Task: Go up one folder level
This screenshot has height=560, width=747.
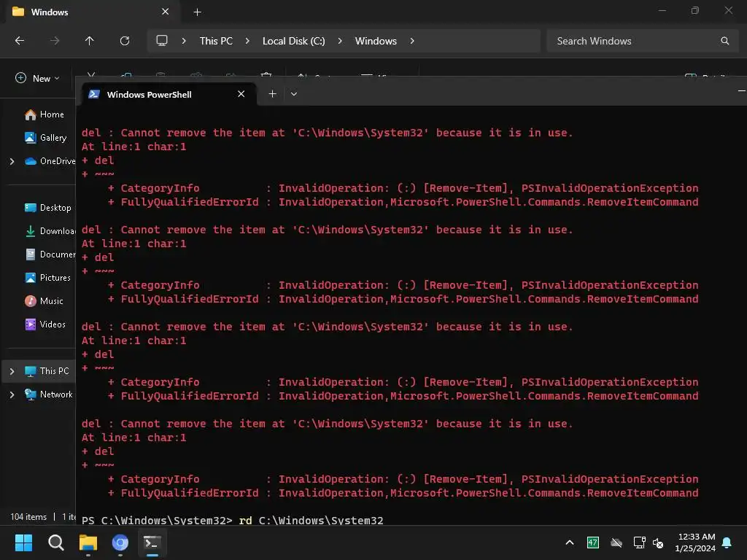Action: (89, 41)
